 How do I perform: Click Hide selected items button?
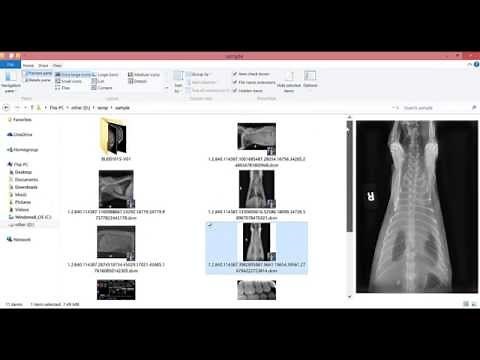(289, 82)
